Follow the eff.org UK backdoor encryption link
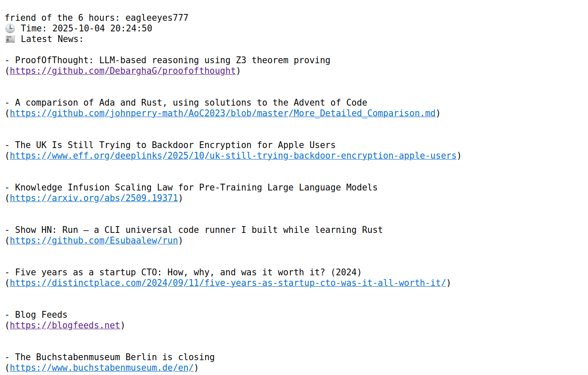This screenshot has height=375, width=588. 233,156
